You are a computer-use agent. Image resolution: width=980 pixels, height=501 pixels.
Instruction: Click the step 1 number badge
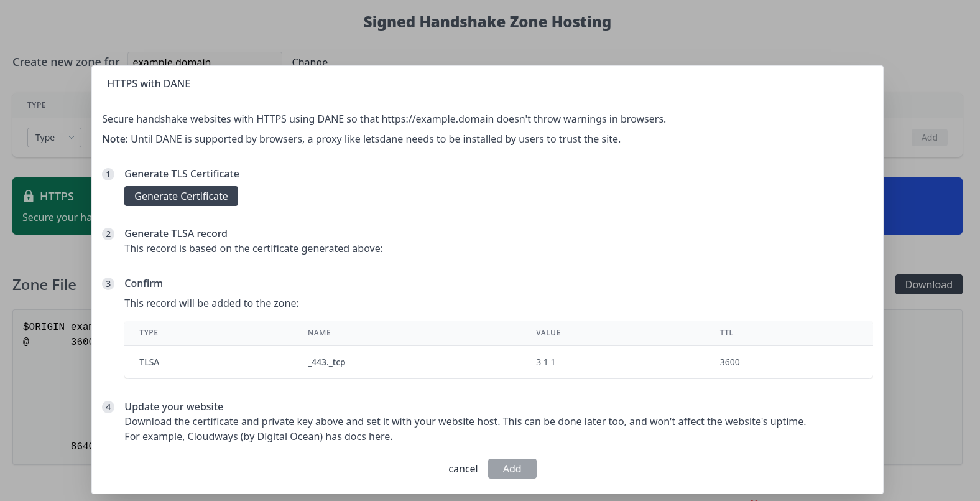pos(108,174)
